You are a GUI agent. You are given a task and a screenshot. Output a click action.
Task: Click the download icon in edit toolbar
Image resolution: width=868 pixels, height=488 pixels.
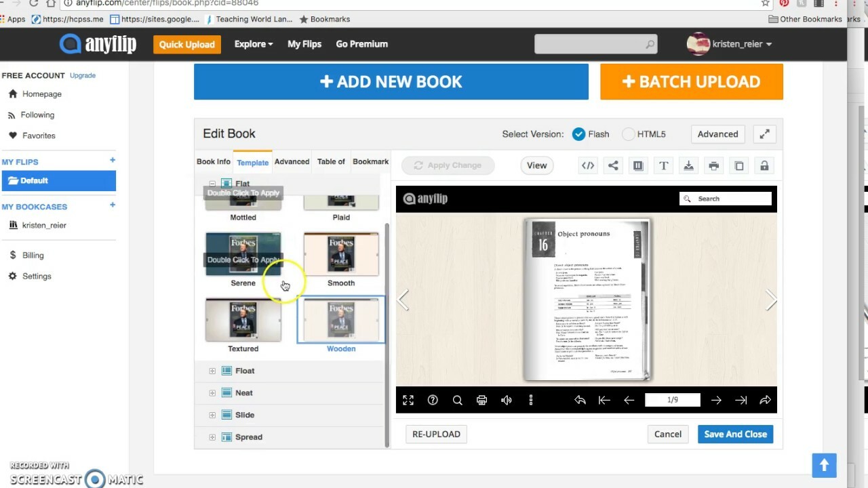point(688,165)
